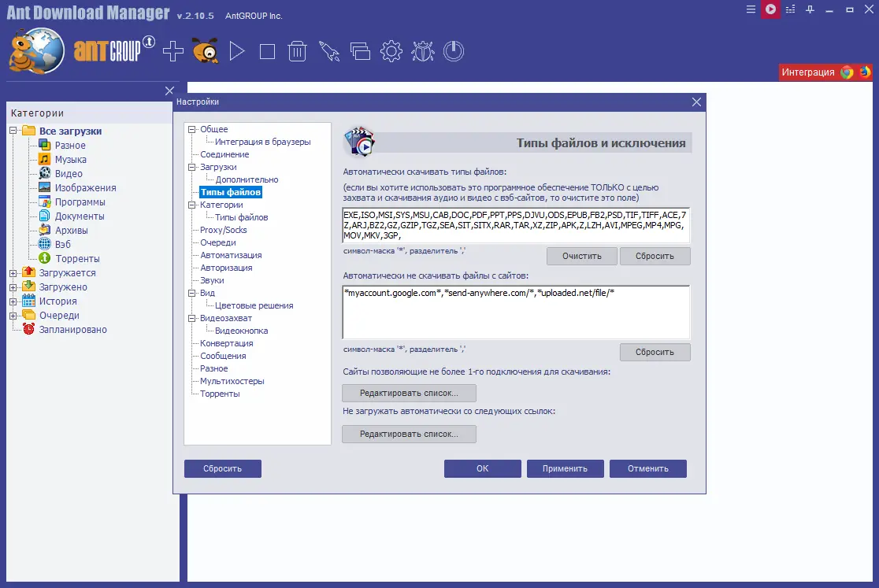Image resolution: width=879 pixels, height=588 pixels.
Task: Open the hamburger menu in title bar
Action: pos(751,9)
